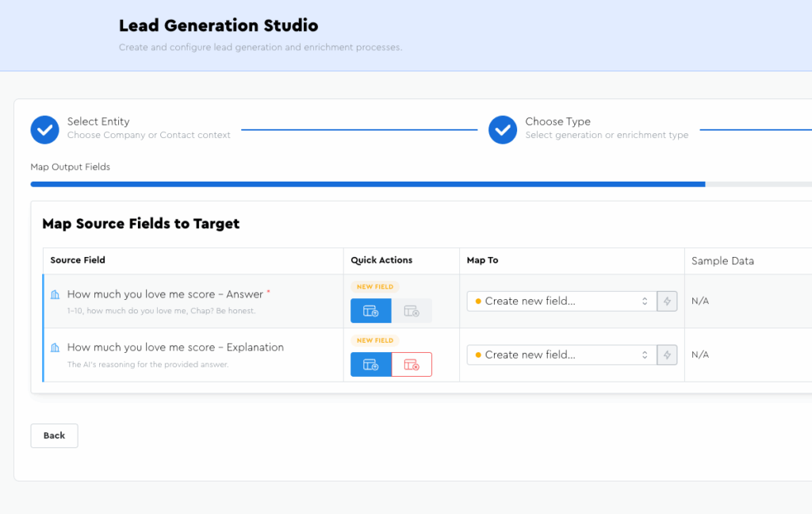Screen dimensions: 812x514
Task: Click NEW FIELD badge in Explanation row
Action: 375,340
